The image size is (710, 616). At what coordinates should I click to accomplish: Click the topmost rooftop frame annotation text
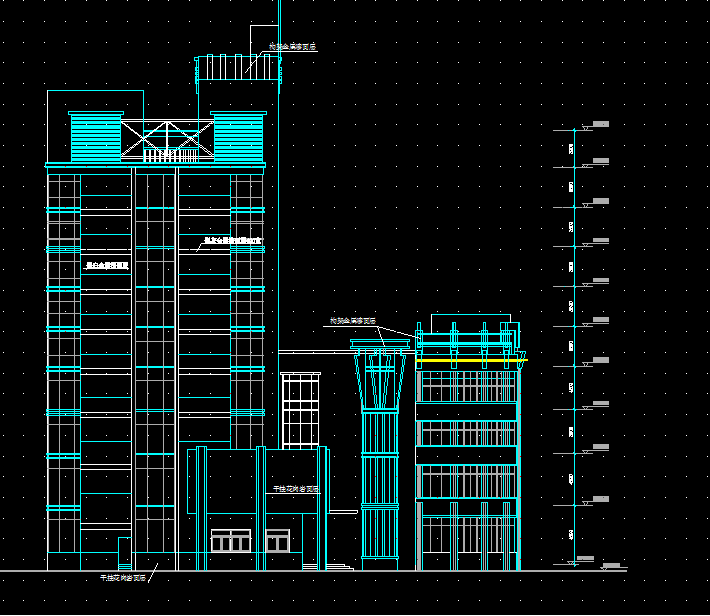pyautogui.click(x=293, y=47)
